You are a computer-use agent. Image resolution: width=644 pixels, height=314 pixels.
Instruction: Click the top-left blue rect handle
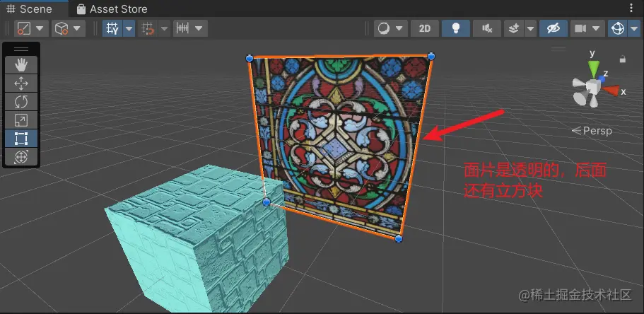coord(250,59)
